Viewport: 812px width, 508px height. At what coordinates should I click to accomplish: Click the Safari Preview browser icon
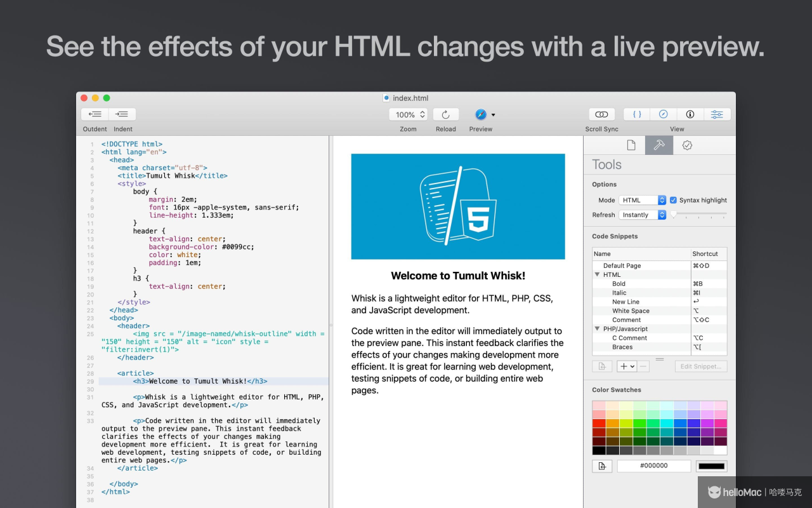point(481,114)
